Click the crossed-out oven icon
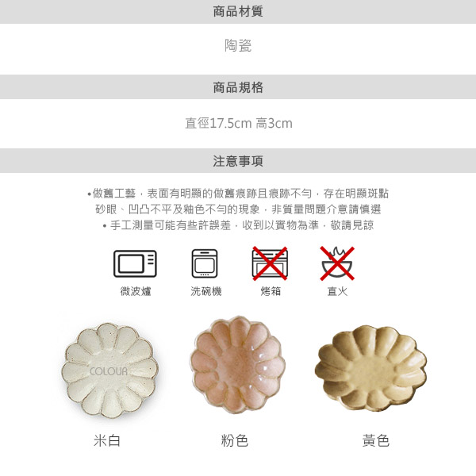 270,263
